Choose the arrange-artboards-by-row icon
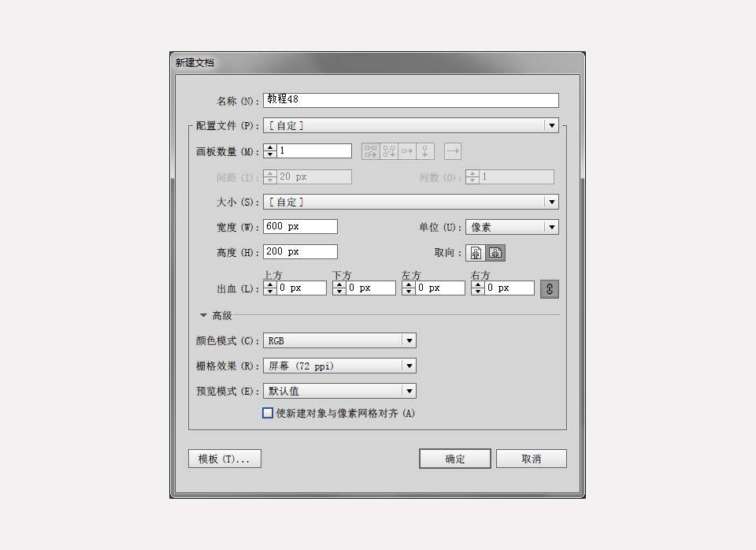756x550 pixels. click(406, 151)
